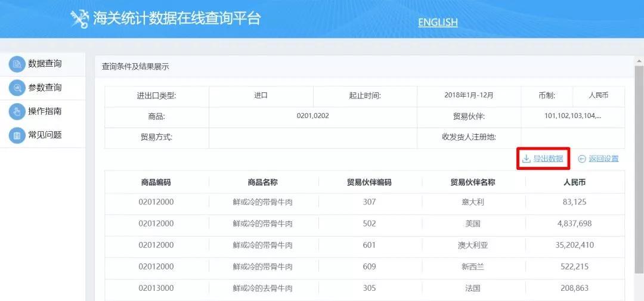Image resolution: width=644 pixels, height=301 pixels.
Task: Click the back arrow icon beside 返回设置
Action: tap(581, 159)
